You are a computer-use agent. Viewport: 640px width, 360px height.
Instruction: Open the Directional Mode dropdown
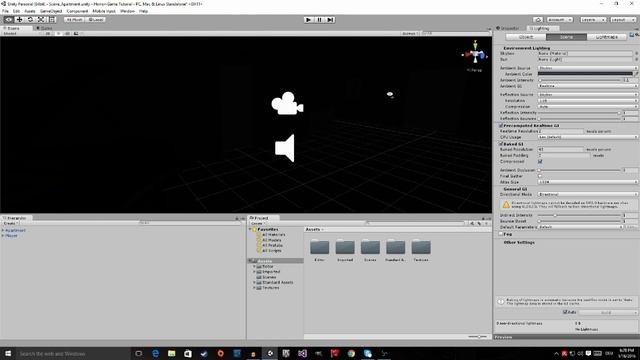point(587,194)
